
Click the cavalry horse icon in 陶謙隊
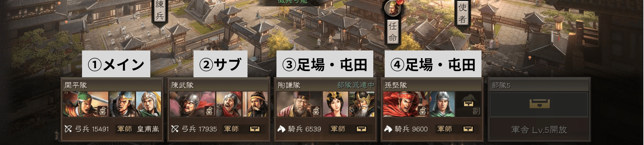coord(281,129)
